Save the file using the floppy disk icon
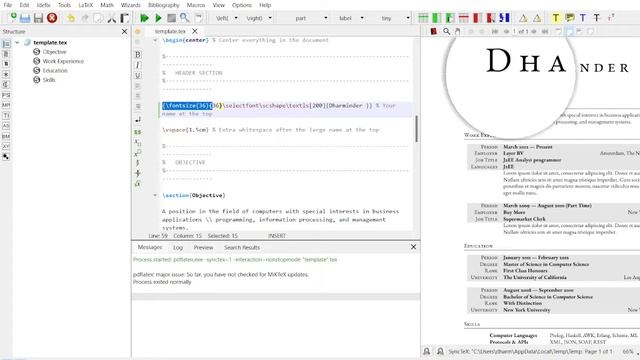The width and height of the screenshot is (640, 360). tap(38, 18)
